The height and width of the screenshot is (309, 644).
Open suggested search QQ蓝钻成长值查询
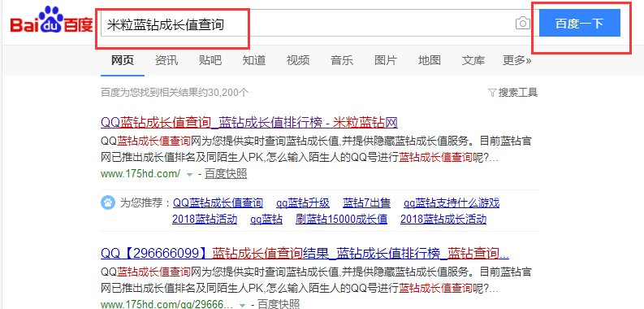click(x=218, y=202)
